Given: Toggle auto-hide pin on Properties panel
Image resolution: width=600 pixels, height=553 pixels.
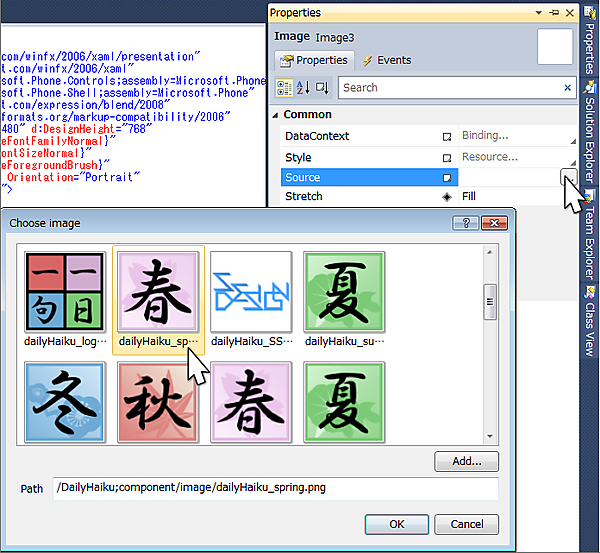Looking at the screenshot, I should pos(554,13).
